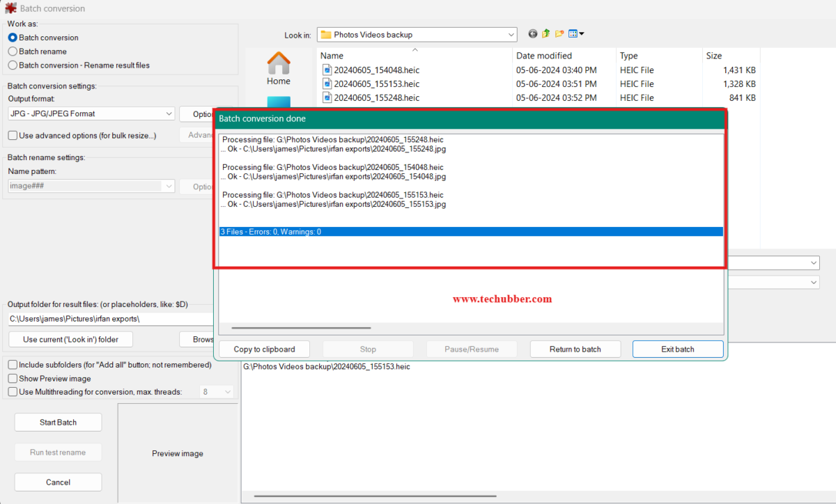Image resolution: width=836 pixels, height=504 pixels.
Task: Open the max threads dropdown showing 8
Action: (217, 392)
